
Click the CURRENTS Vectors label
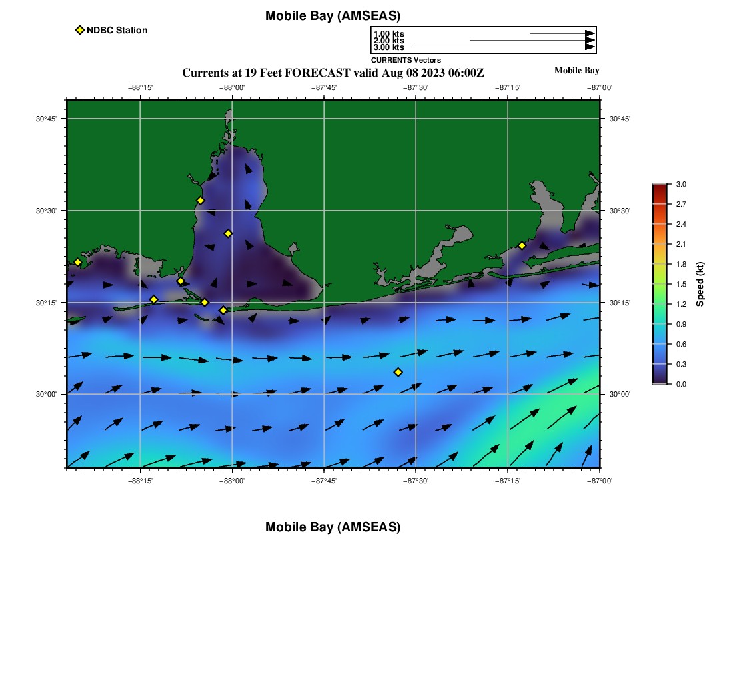[x=406, y=60]
